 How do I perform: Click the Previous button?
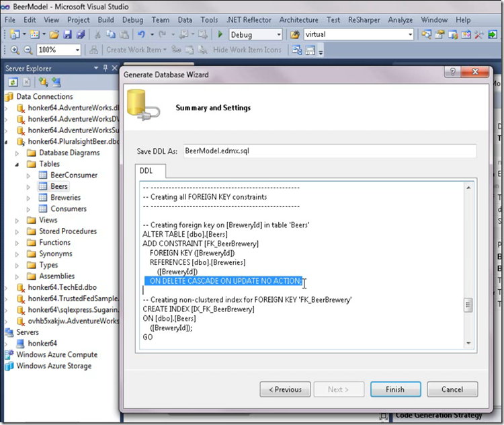click(x=285, y=389)
